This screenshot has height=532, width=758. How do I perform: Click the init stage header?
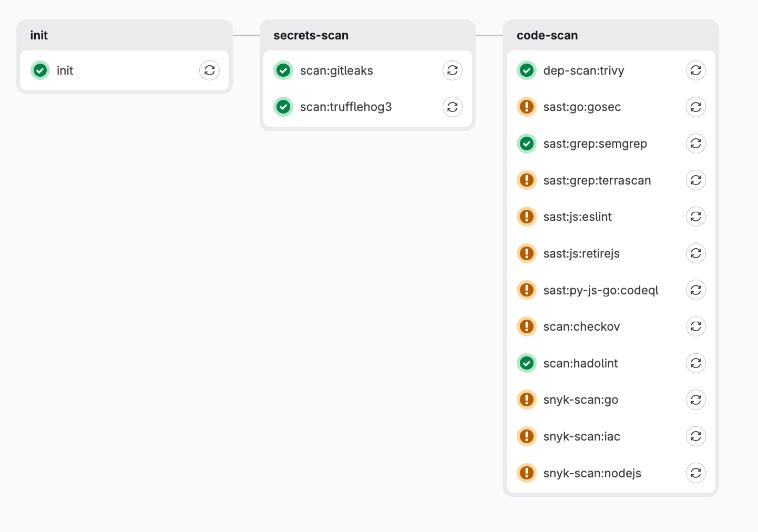coord(39,35)
